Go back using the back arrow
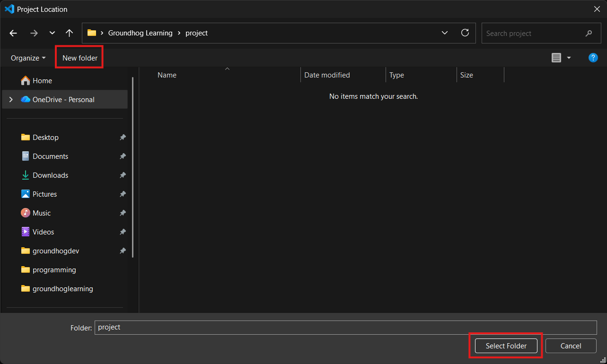The image size is (607, 364). 13,33
